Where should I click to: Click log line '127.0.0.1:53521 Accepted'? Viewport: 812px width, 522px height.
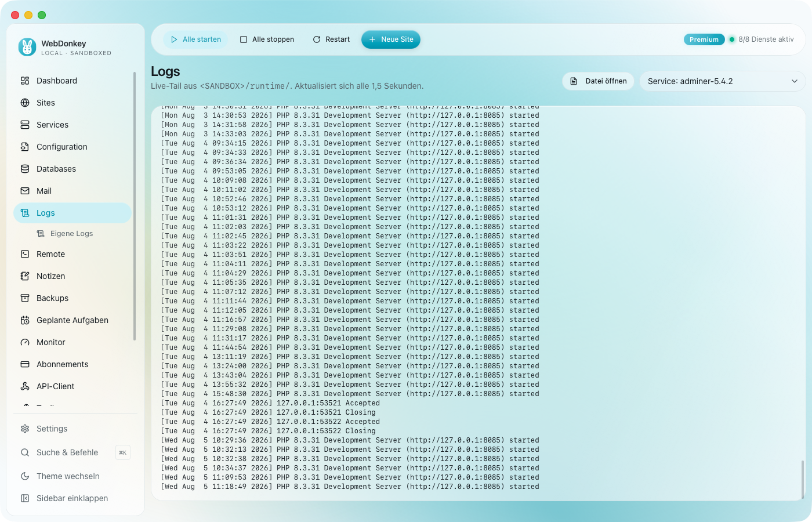(270, 403)
